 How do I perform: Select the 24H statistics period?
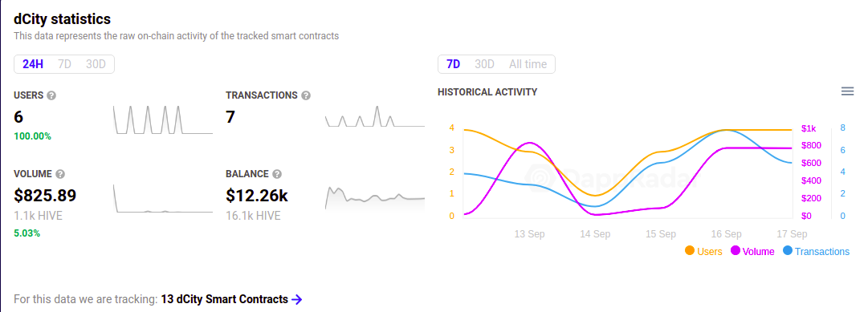tap(33, 64)
